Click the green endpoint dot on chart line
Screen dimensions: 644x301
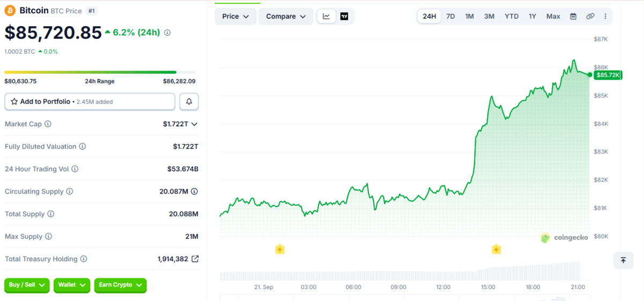pyautogui.click(x=590, y=75)
